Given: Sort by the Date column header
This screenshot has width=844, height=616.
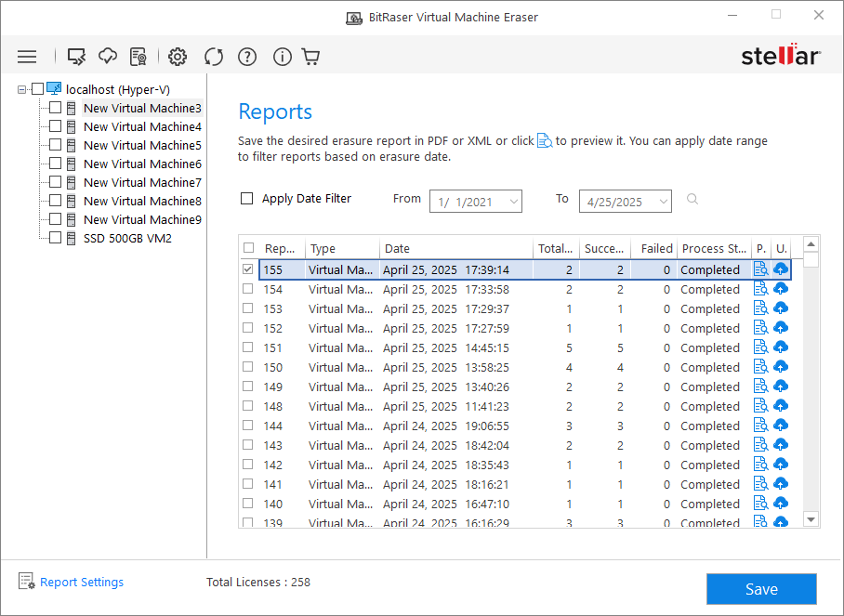Looking at the screenshot, I should pos(456,249).
